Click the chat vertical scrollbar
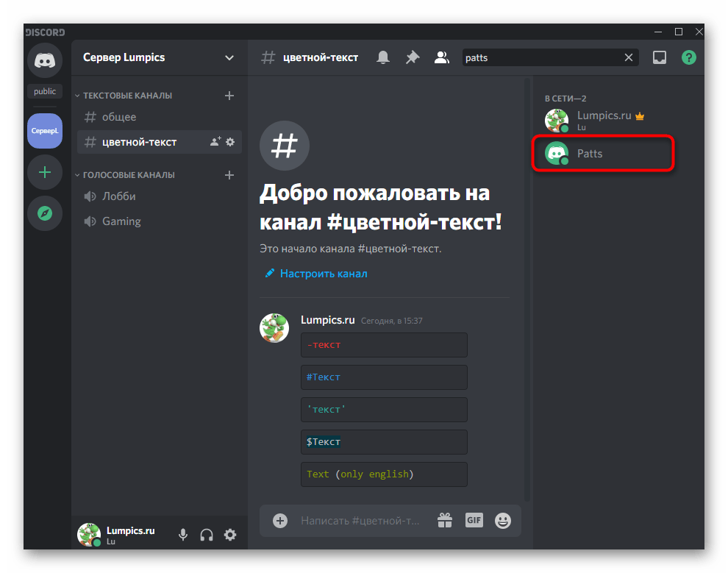 click(527, 289)
